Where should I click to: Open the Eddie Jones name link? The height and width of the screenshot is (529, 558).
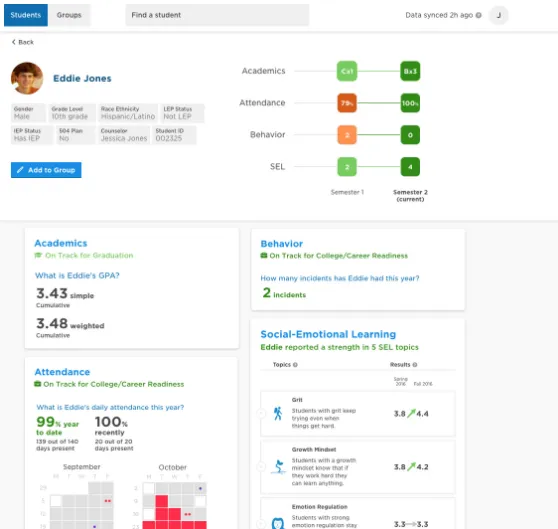pyautogui.click(x=82, y=78)
